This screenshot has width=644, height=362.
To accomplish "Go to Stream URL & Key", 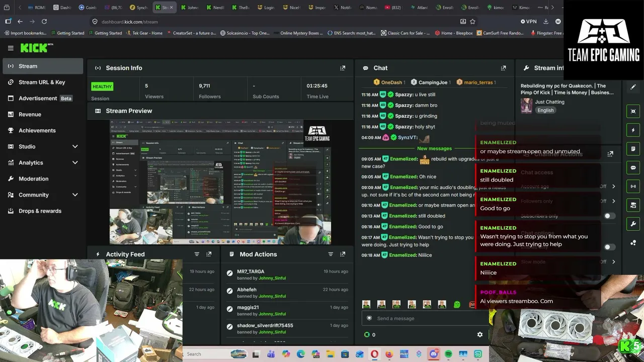I will point(43,82).
